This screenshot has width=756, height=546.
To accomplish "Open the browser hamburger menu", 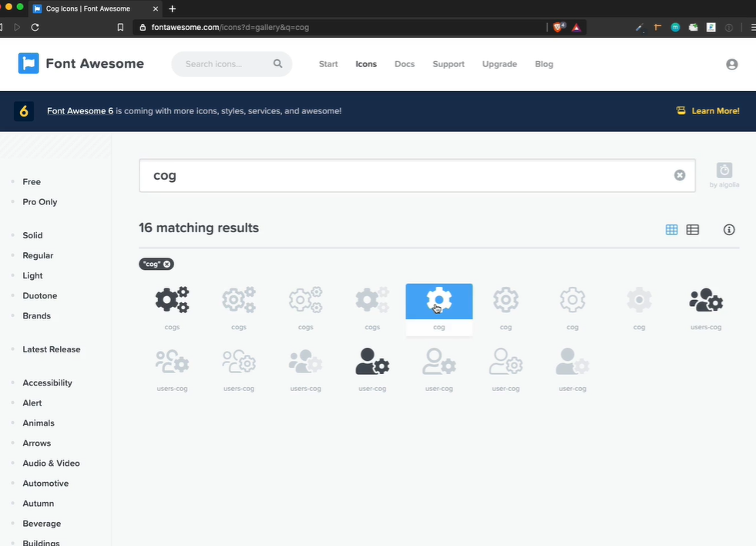I will (x=753, y=28).
